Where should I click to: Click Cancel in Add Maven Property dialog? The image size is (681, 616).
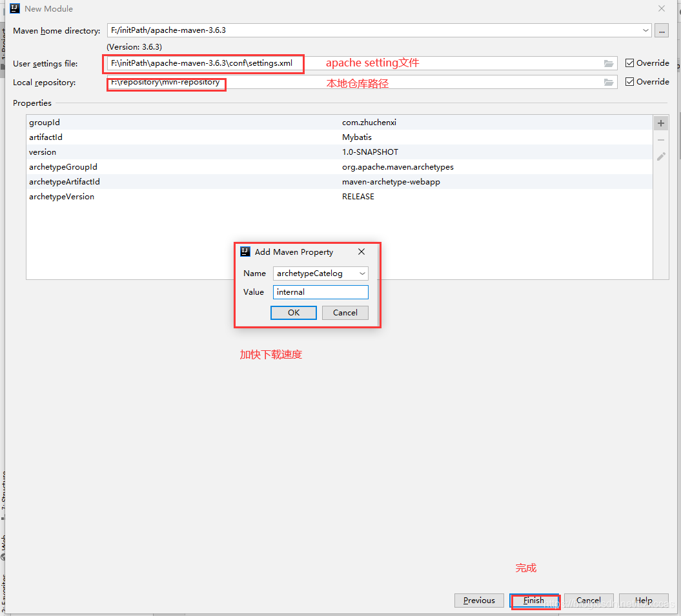pos(345,313)
